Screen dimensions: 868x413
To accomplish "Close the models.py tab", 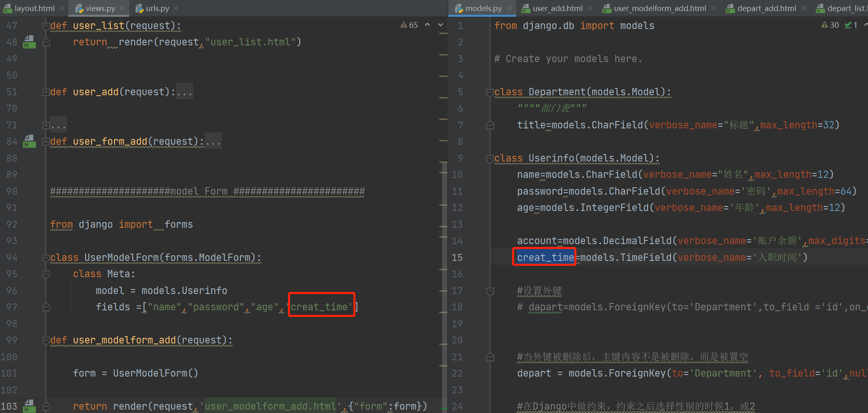I will 509,8.
